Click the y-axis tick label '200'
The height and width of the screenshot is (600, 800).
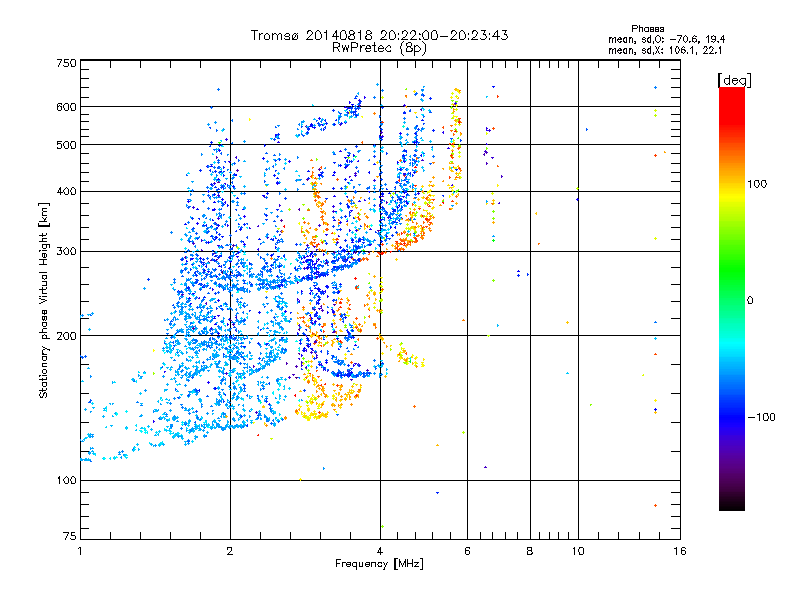click(66, 336)
